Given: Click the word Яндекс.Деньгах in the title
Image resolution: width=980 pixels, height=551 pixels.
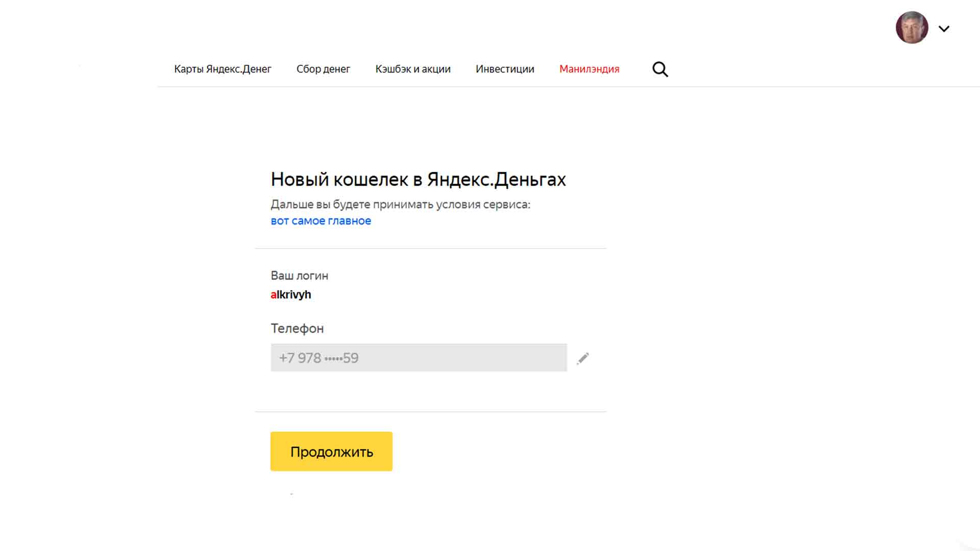Looking at the screenshot, I should [x=496, y=180].
